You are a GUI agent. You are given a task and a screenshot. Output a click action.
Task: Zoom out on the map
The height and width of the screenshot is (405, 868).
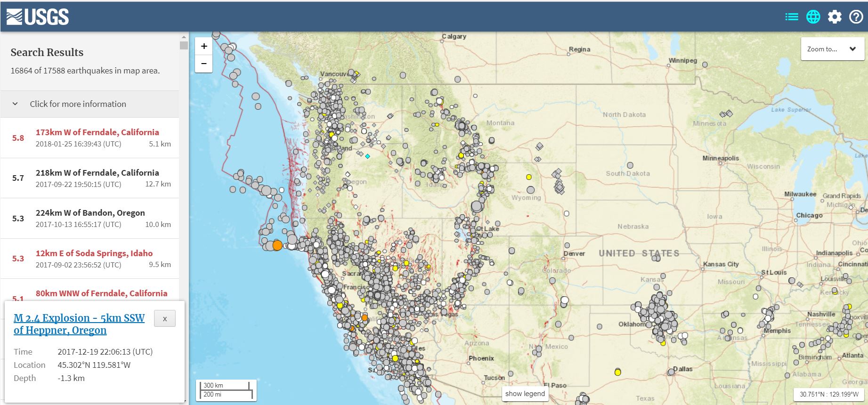204,64
